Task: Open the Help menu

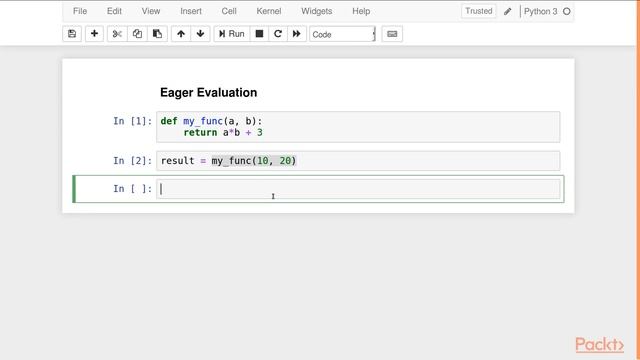Action: pos(361,11)
